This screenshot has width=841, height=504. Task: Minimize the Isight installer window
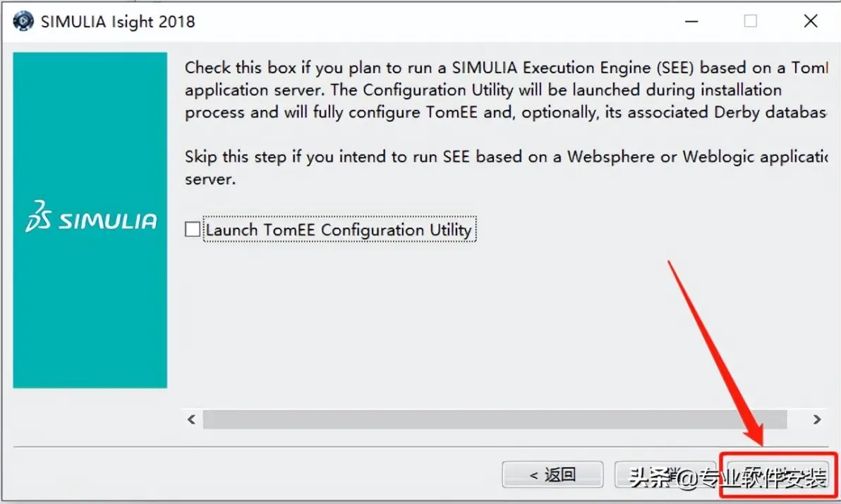click(x=691, y=21)
